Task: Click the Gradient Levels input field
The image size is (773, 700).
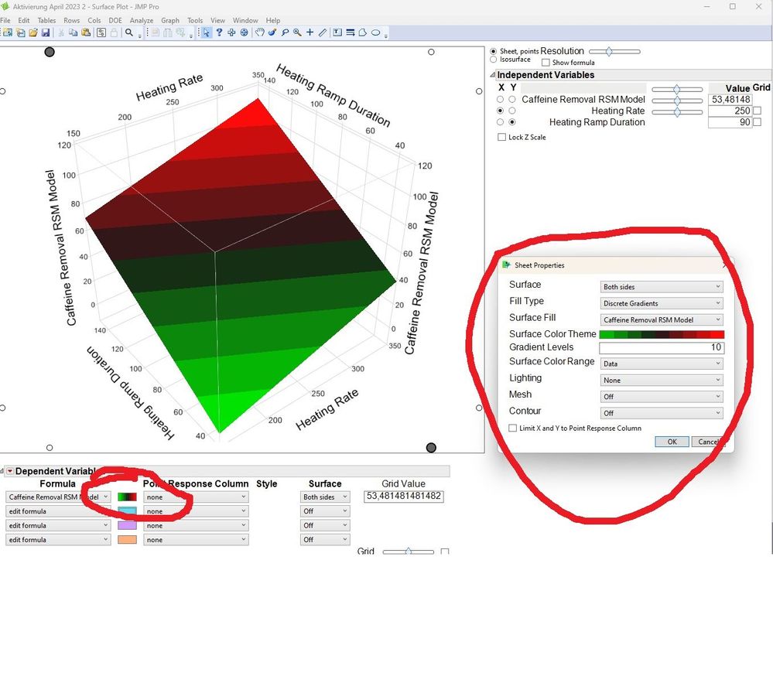Action: pyautogui.click(x=662, y=347)
